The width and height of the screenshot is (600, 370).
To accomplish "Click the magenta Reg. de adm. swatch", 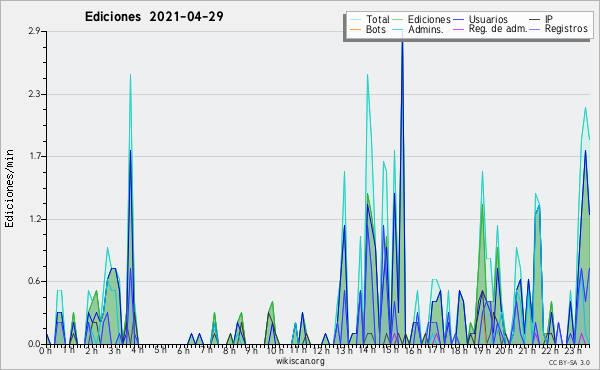I will pos(458,29).
